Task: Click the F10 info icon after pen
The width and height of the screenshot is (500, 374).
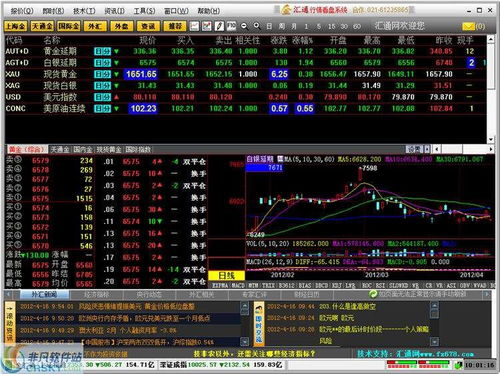Action: point(231,26)
